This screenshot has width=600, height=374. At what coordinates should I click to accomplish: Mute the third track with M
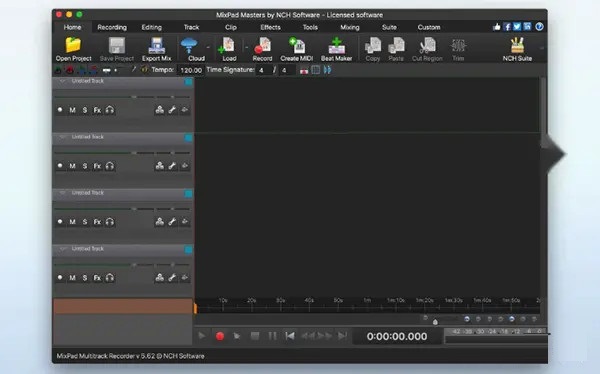(72, 222)
